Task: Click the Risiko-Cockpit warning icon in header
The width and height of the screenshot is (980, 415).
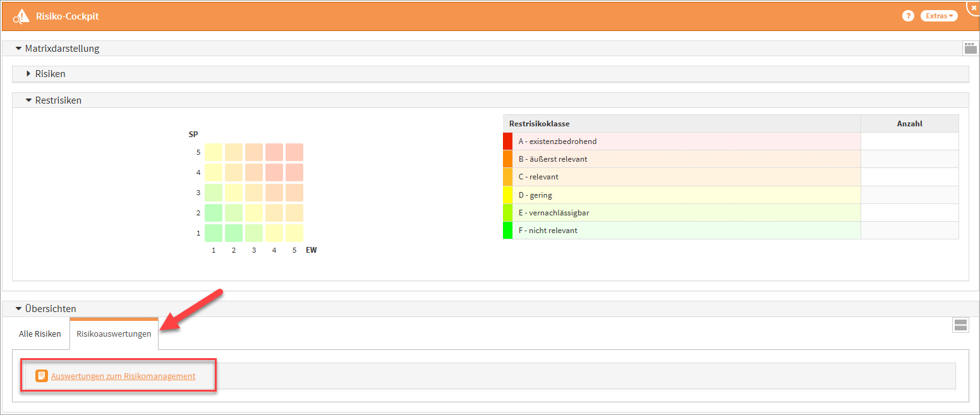Action: click(x=21, y=16)
